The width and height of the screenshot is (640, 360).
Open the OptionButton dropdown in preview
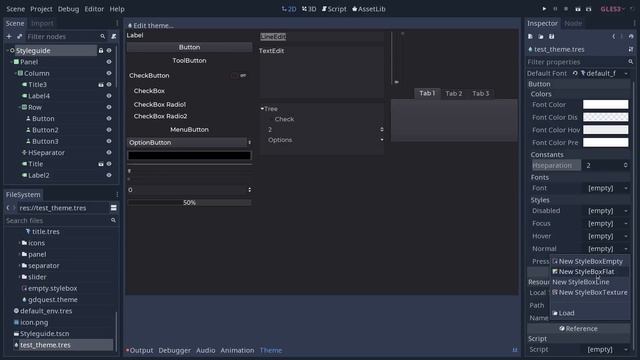[x=189, y=142]
